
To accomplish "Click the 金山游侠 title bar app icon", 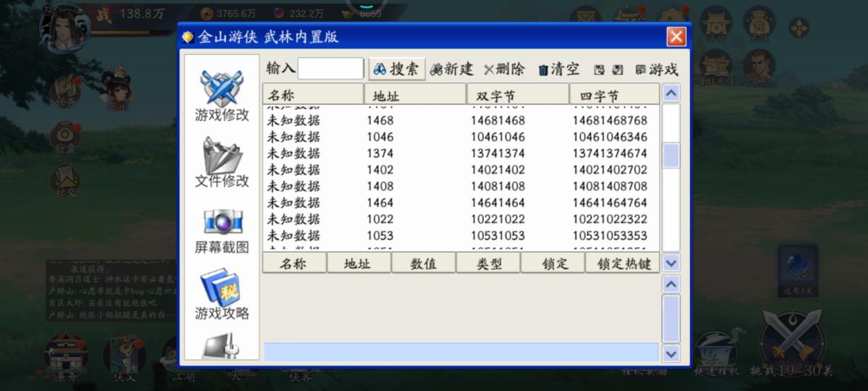I will pos(188,37).
